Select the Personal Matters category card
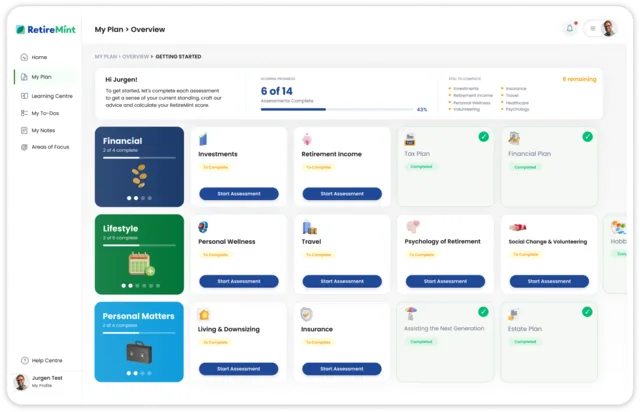640x412 pixels. pos(139,342)
